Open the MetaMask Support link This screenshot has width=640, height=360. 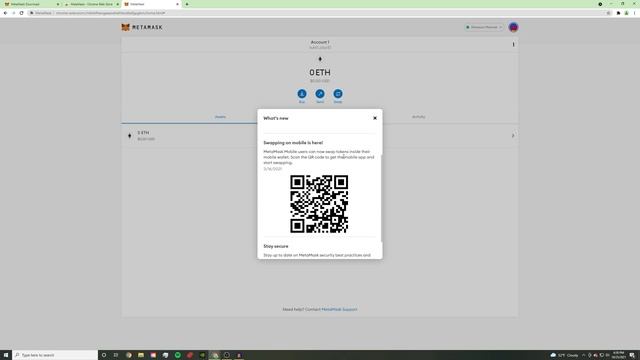tap(339, 309)
